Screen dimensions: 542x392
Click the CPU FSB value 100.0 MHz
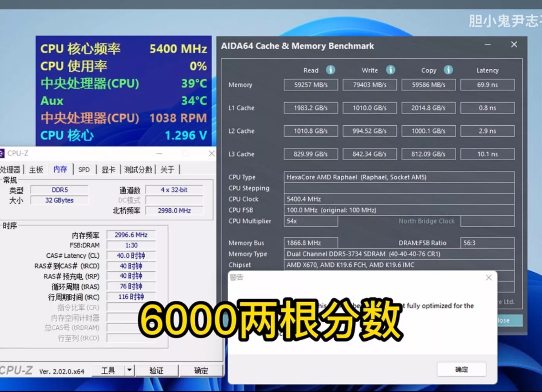tap(399, 210)
